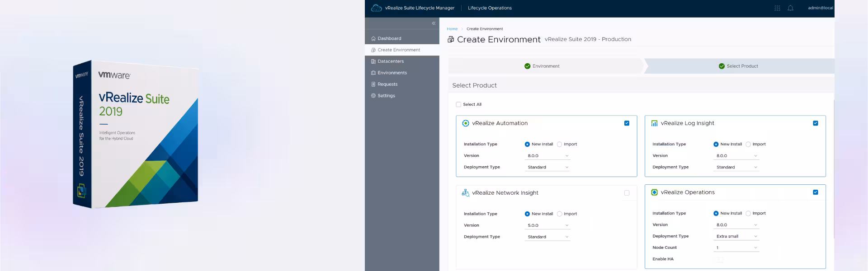
Task: Open Environments in the sidebar menu
Action: 402,73
